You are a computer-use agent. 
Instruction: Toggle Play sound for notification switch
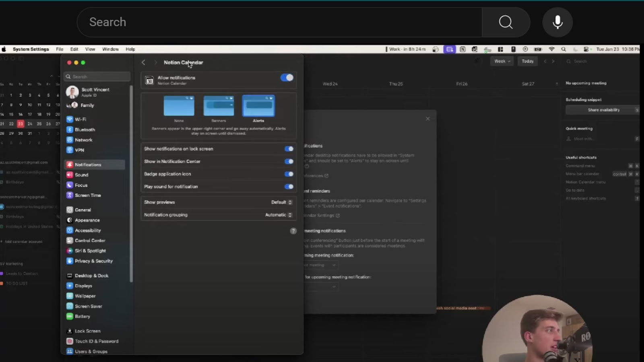tap(289, 187)
